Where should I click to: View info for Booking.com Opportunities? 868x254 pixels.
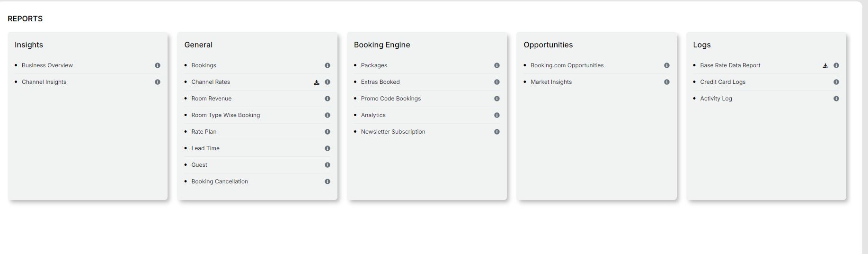667,65
